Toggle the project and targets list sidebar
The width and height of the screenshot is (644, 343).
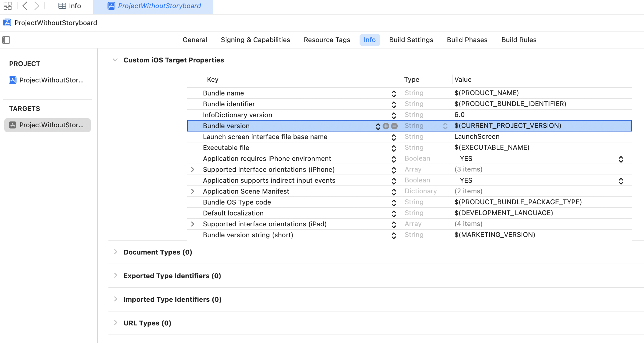click(x=6, y=40)
